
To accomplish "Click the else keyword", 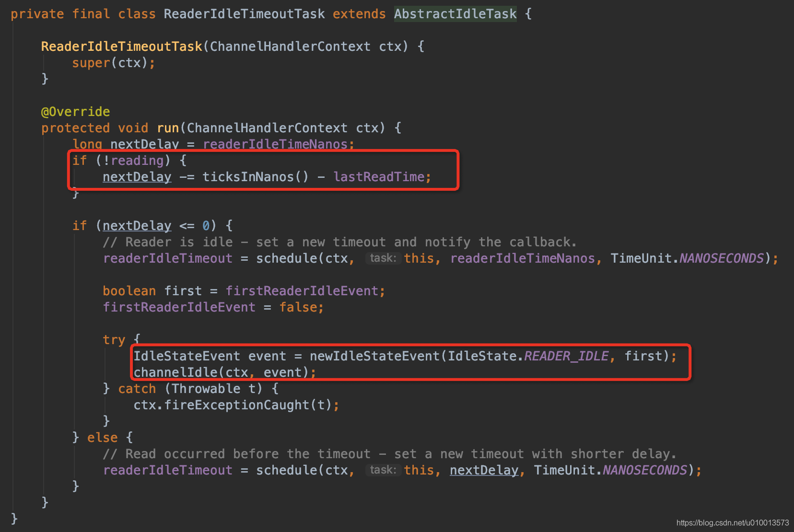I will coord(102,438).
